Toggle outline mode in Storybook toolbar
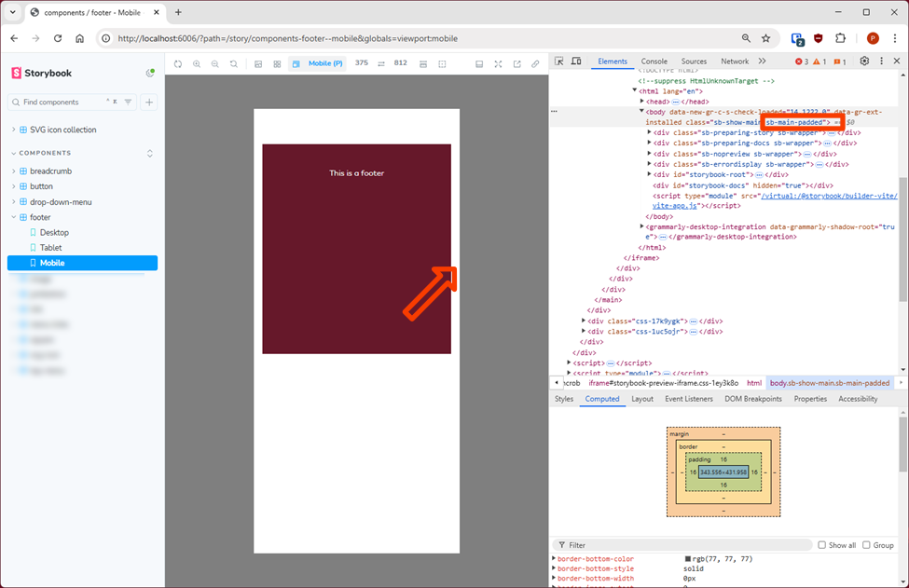The height and width of the screenshot is (588, 909). 442,63
